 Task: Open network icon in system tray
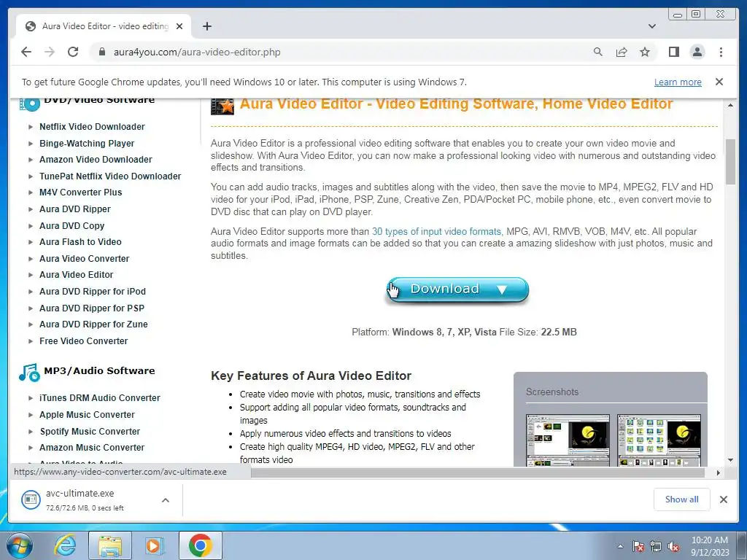pyautogui.click(x=656, y=547)
